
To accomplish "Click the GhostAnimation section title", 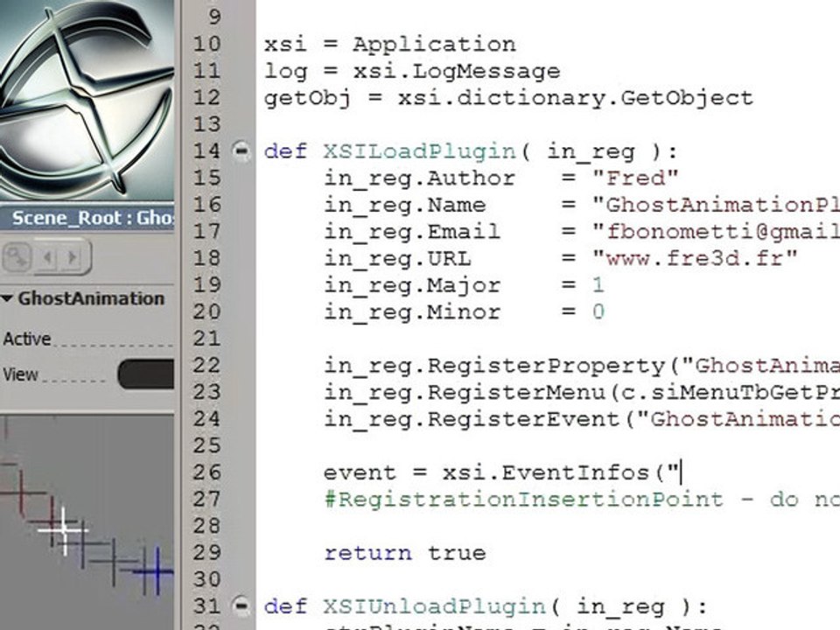I will pos(91,298).
